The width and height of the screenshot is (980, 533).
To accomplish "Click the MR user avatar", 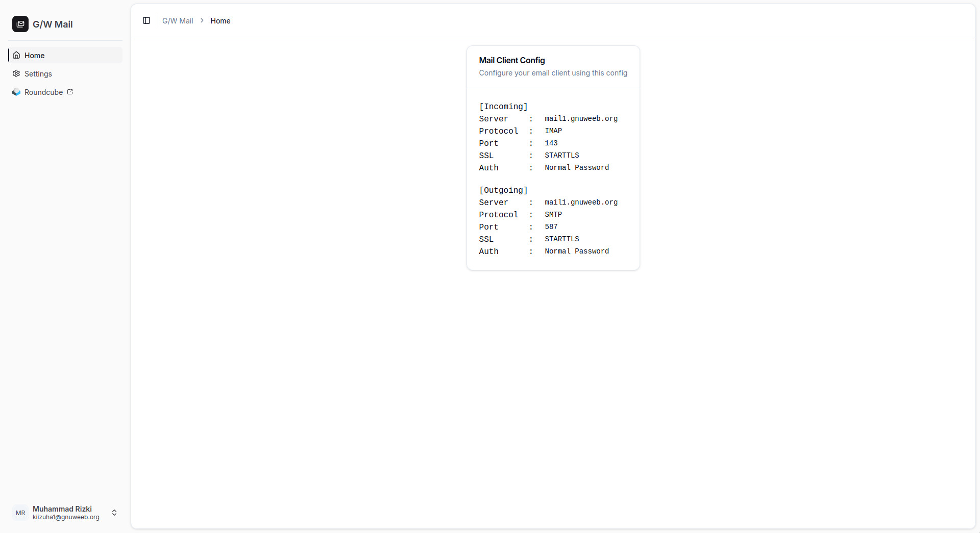I will click(20, 513).
